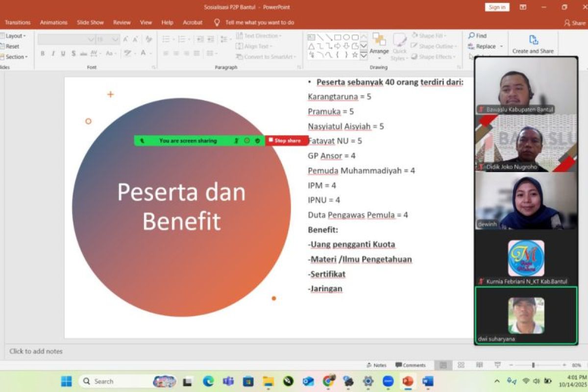
Task: Click the Sign in button
Action: [497, 7]
